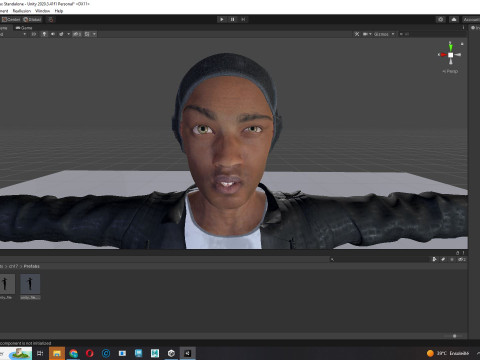The height and width of the screenshot is (360, 480).
Task: Click the scene view search field
Action: 433,34
